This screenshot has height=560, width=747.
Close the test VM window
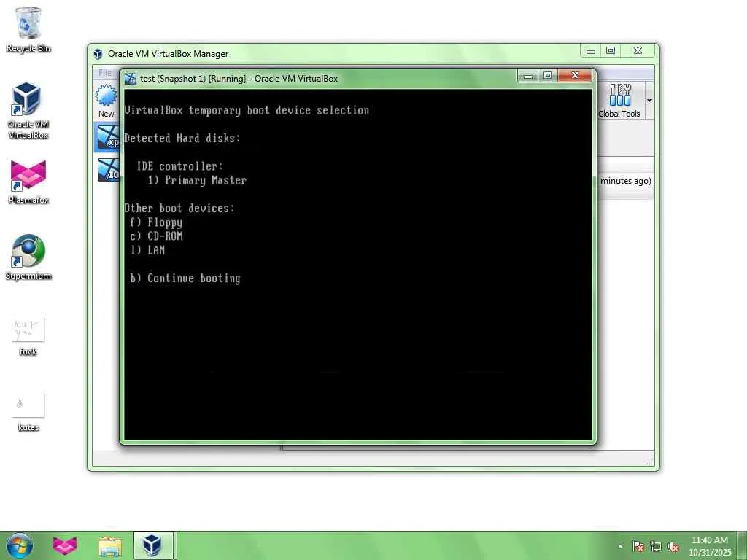(x=575, y=75)
